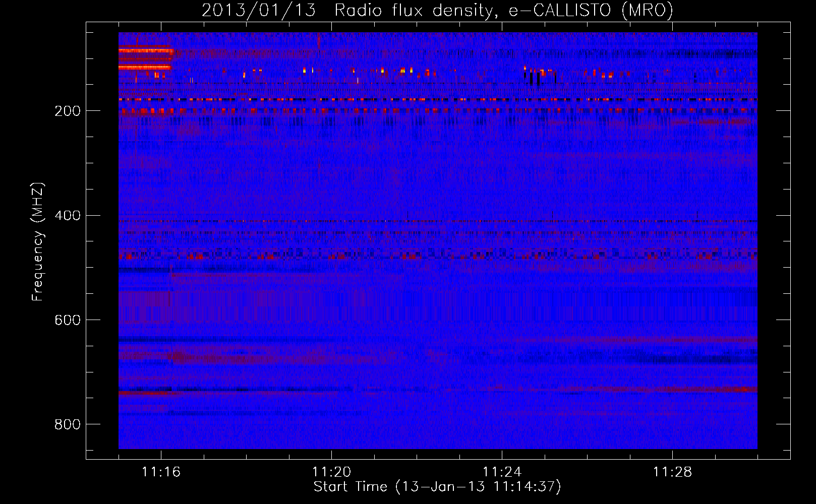
Task: Click the 400 frequency tick label
Action: (x=67, y=216)
